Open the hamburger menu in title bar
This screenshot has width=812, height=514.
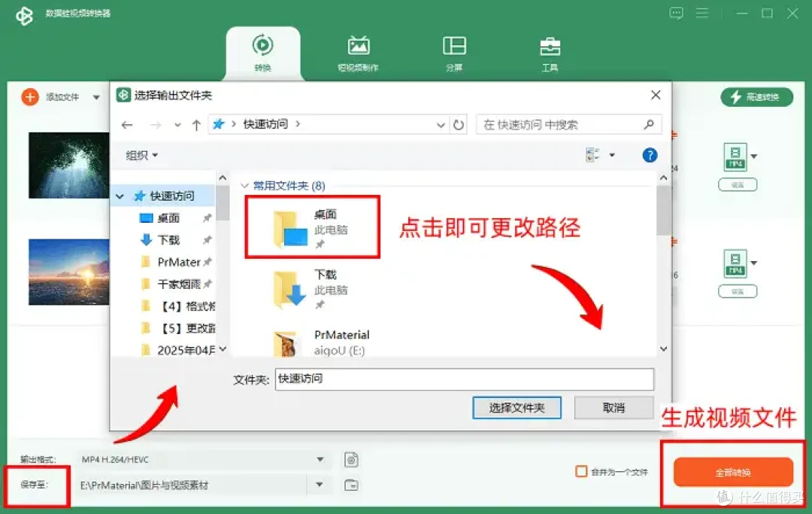[x=702, y=13]
